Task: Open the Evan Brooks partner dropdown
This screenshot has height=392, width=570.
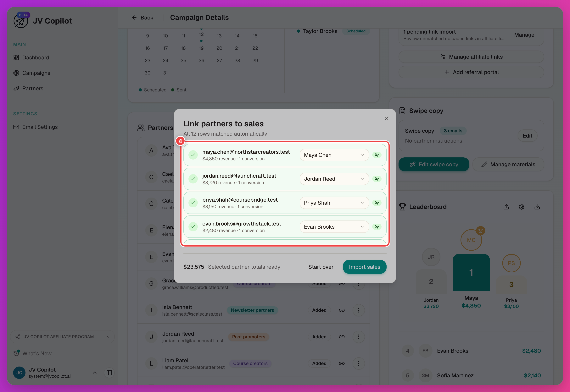Action: [334, 227]
